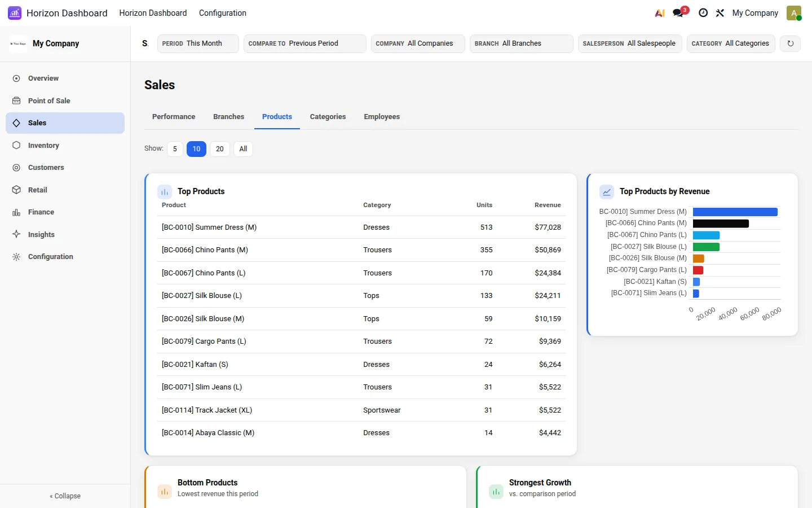Open the AI assistant icon in the top bar
This screenshot has width=812, height=508.
pyautogui.click(x=659, y=13)
